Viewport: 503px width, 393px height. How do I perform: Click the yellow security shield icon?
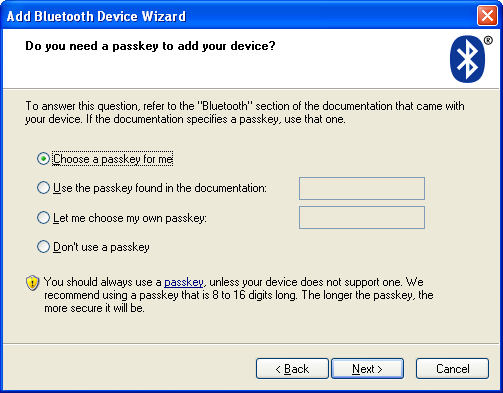pos(32,283)
